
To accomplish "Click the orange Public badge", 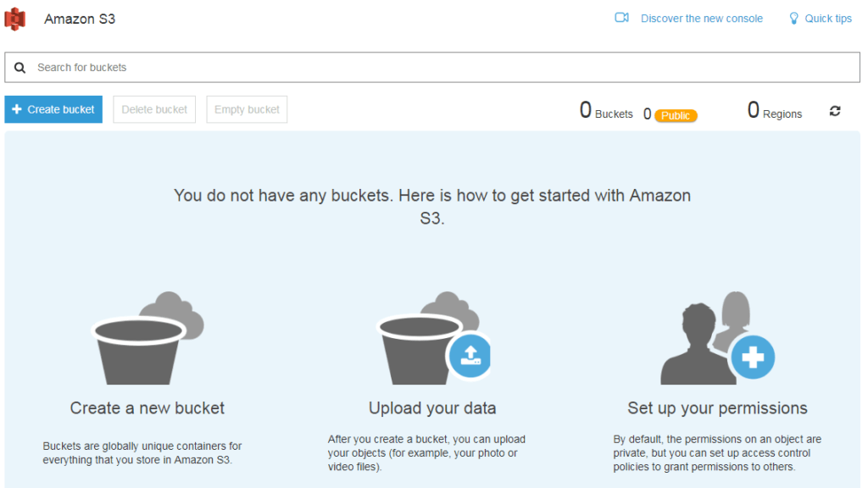I will pyautogui.click(x=670, y=115).
